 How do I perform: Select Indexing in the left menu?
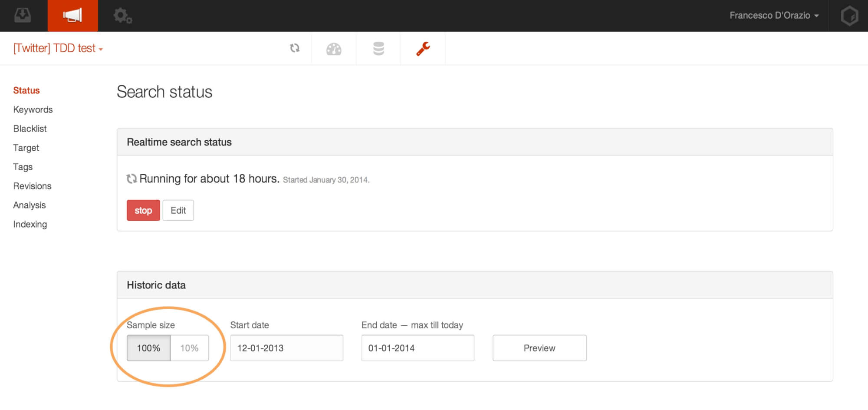[30, 224]
